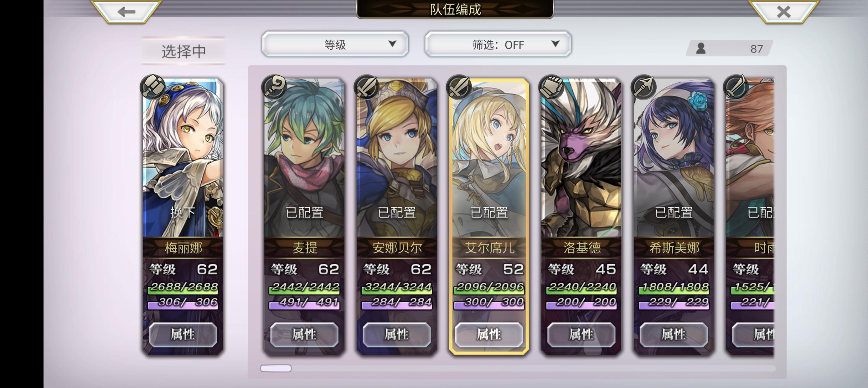This screenshot has height=388, width=868.
Task: Open 属性 for 洛基德
Action: (581, 334)
